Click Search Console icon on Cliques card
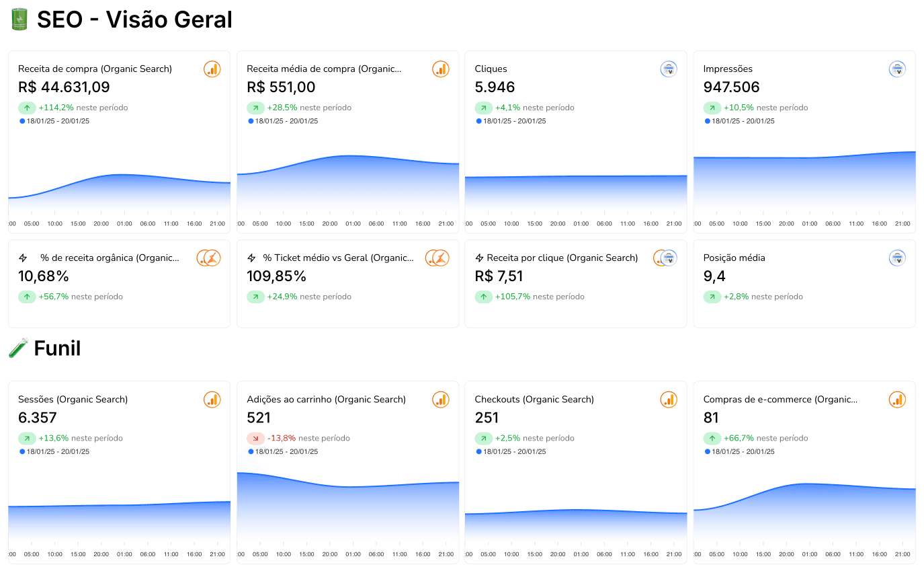The width and height of the screenshot is (924, 569). coord(669,69)
